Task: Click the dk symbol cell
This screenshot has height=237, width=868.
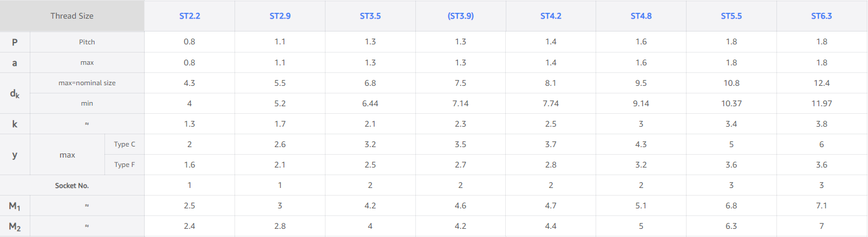Action: [x=15, y=93]
